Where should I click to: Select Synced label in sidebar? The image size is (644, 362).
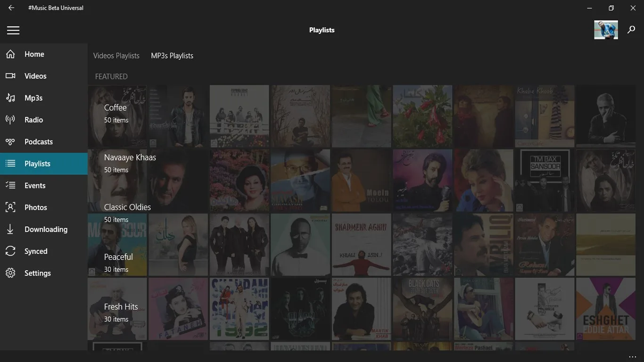pos(36,251)
